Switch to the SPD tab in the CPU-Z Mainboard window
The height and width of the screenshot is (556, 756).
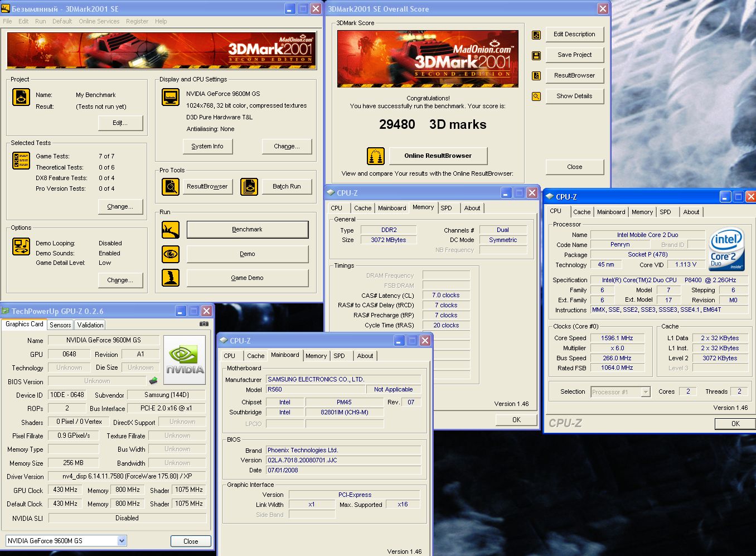point(340,356)
